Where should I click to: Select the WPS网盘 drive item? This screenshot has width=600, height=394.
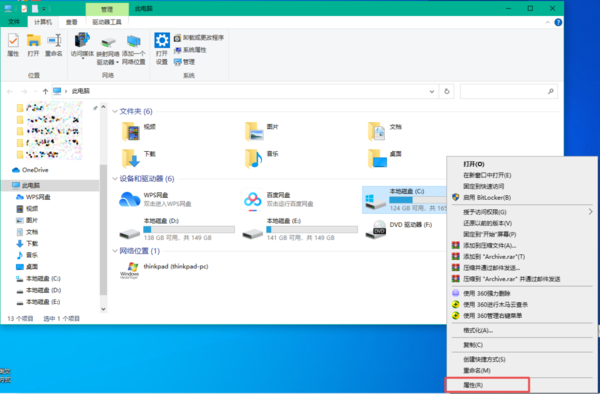click(x=155, y=199)
